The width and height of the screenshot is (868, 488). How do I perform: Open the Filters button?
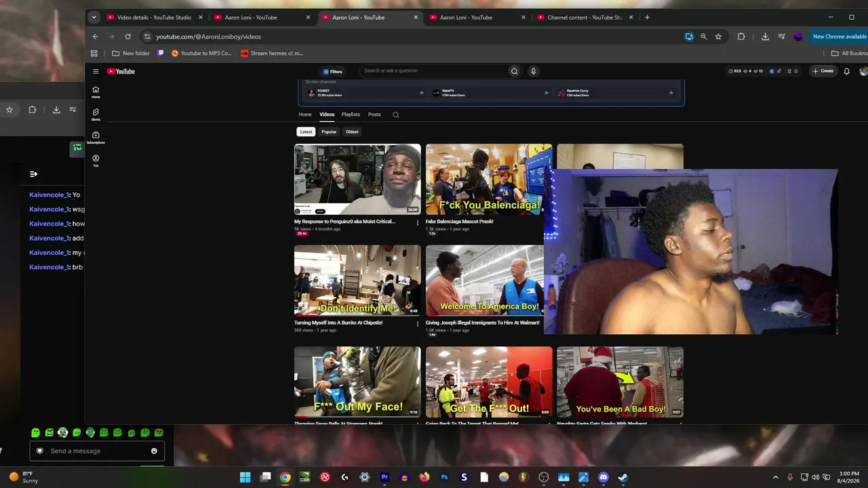click(332, 71)
